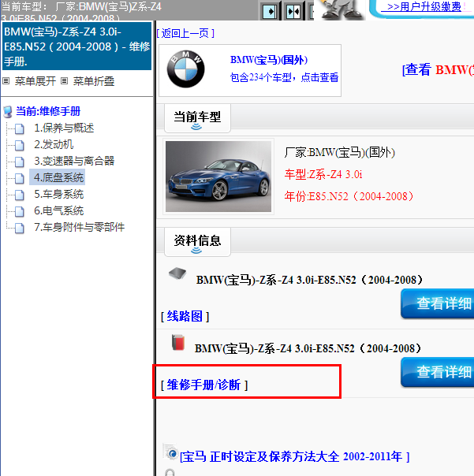Click the red book manual icon
Viewport: 474px width, 476px height.
(x=178, y=343)
